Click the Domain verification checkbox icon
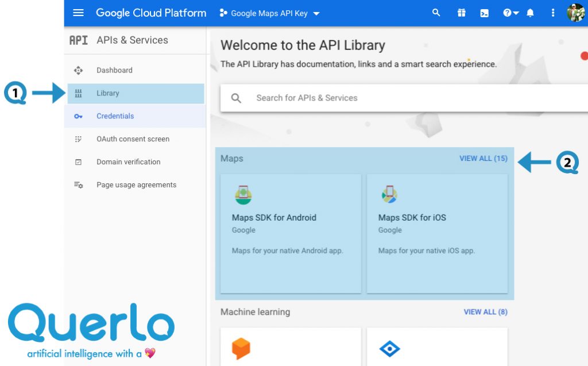Screen dimensions: 588x366 click(x=78, y=162)
